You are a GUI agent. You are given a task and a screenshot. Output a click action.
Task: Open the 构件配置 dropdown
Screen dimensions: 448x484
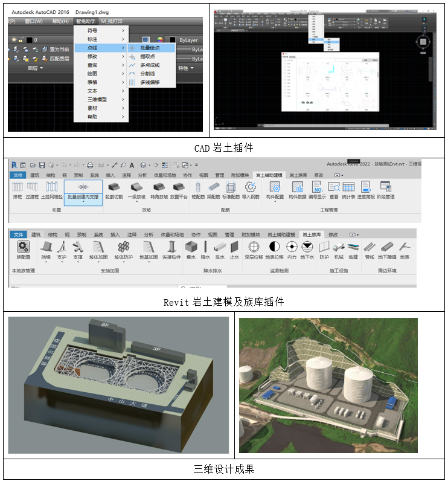275,202
